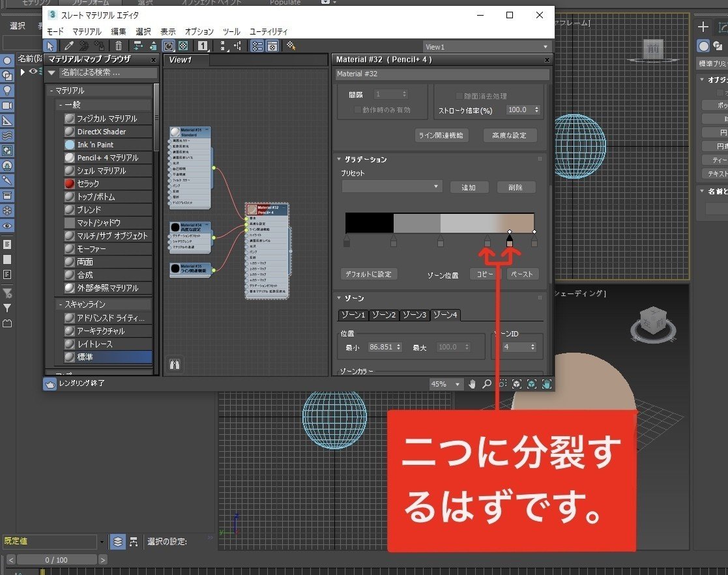Open the 45% zoom level dropdown
The width and height of the screenshot is (728, 575).
point(445,384)
